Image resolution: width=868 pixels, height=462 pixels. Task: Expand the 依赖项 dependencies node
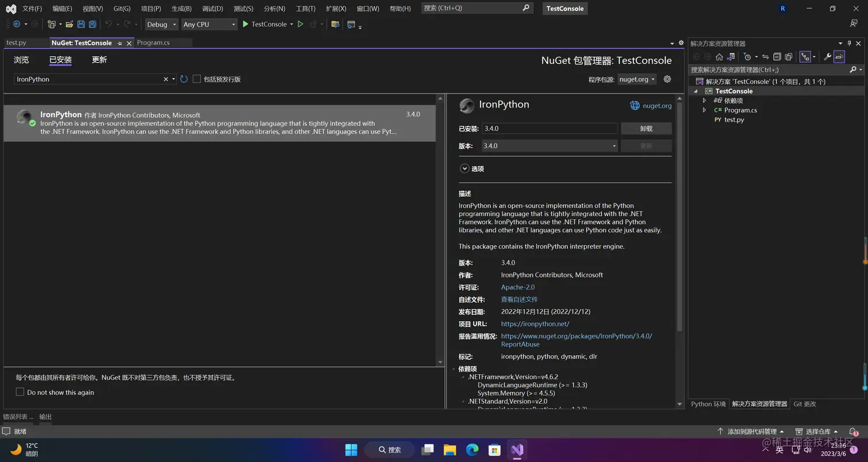704,101
